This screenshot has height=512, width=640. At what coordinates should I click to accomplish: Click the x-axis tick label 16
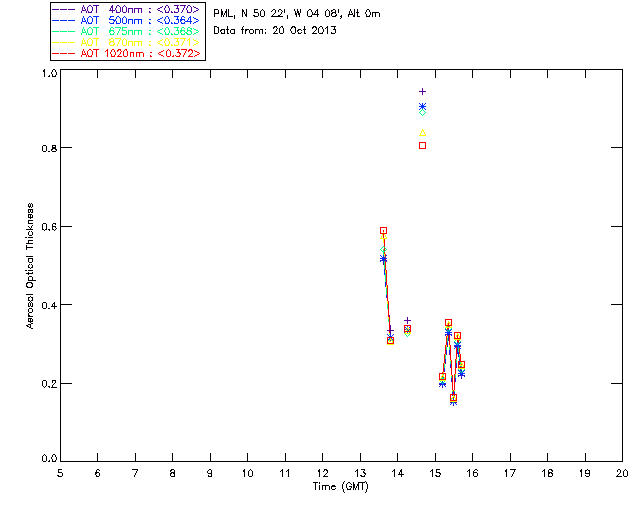(473, 473)
